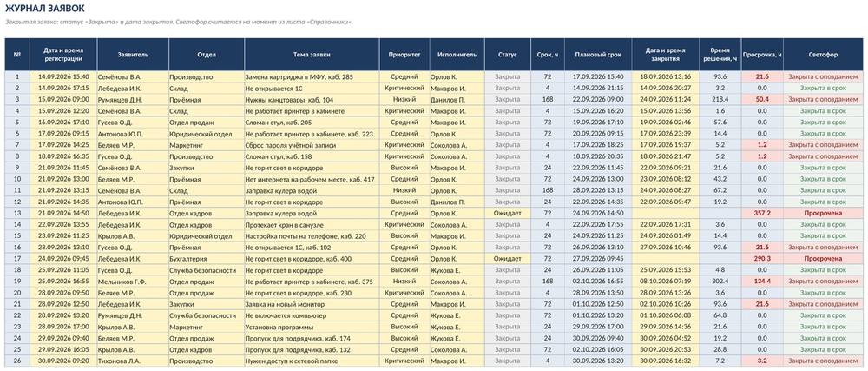This screenshot has height=371, width=868.
Task: Click cell 'Нет интернета на рабочем месте, каб. 417'
Action: 312,179
